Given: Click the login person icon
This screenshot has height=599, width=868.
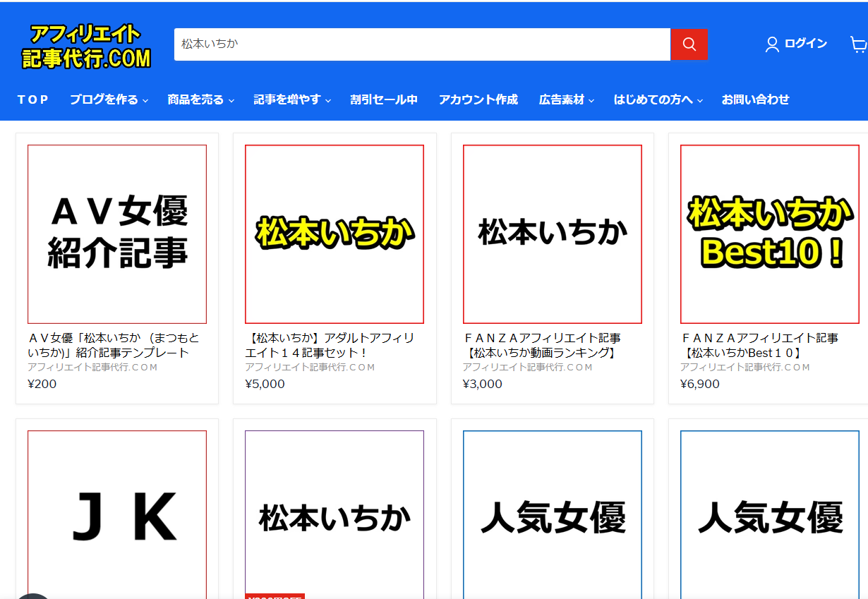Looking at the screenshot, I should coord(772,44).
